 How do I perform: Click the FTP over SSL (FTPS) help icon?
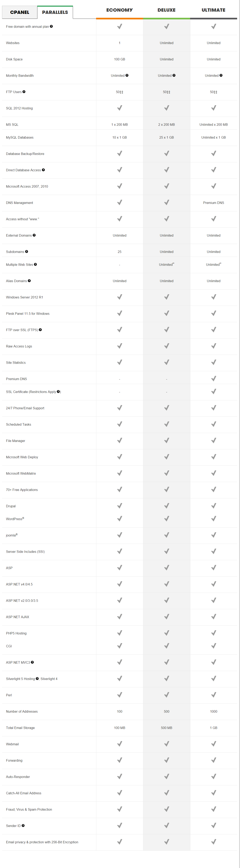pos(40,329)
